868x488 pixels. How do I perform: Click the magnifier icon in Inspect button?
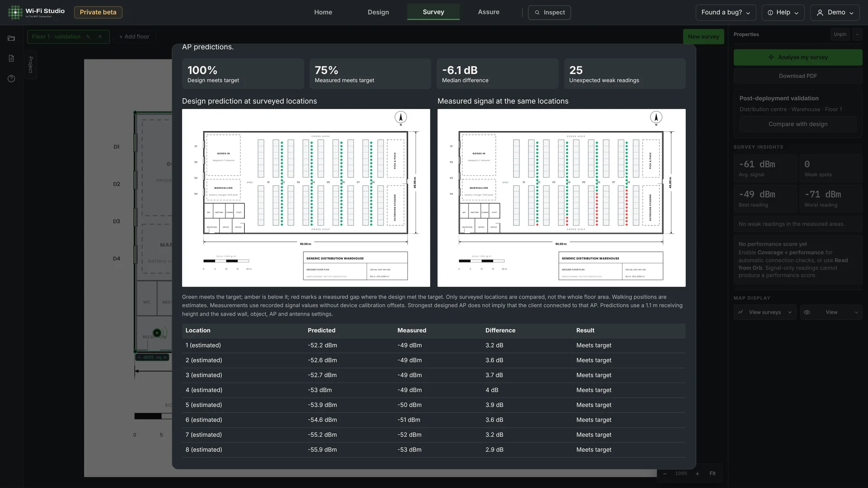[537, 13]
